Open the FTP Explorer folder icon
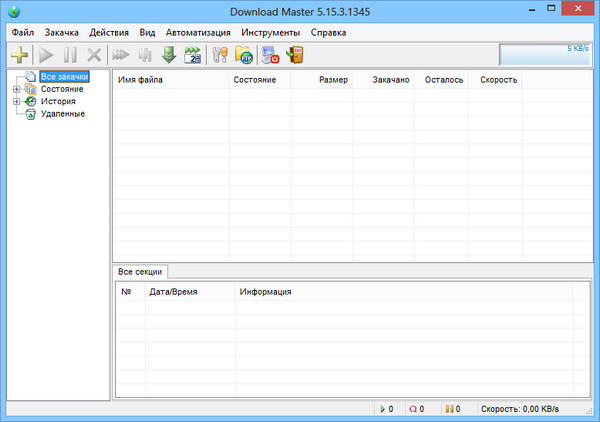600x422 pixels. click(x=245, y=55)
